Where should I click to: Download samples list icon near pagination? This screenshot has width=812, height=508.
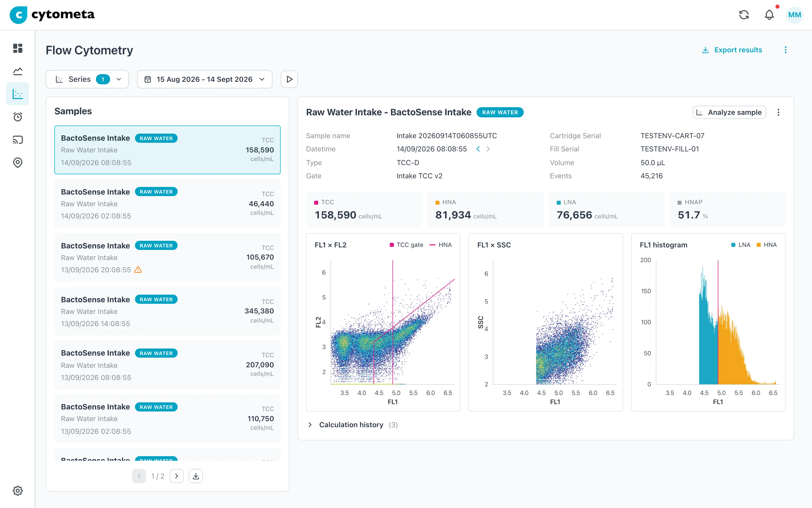(196, 476)
